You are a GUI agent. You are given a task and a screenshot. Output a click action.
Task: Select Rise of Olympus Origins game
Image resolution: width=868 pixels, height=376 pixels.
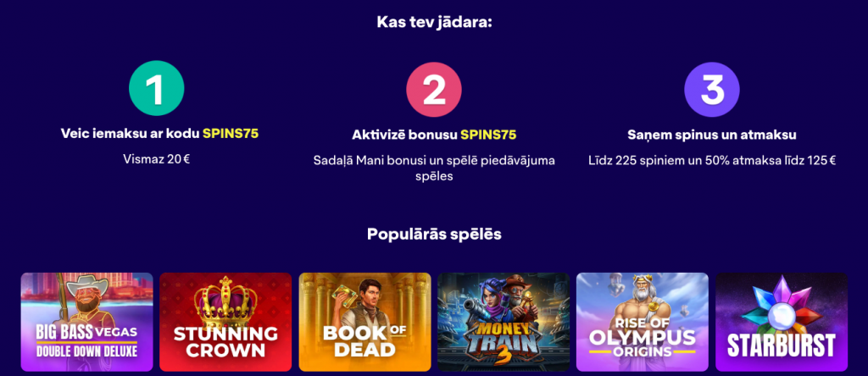pos(643,322)
